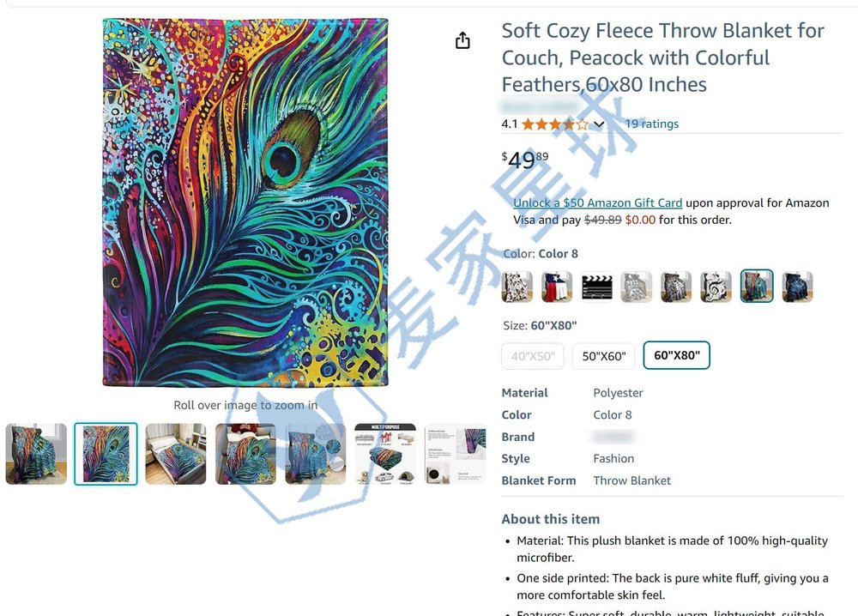Viewport: 858px width, 616px height.
Task: Click the 4.1 star rating stars
Action: click(555, 124)
